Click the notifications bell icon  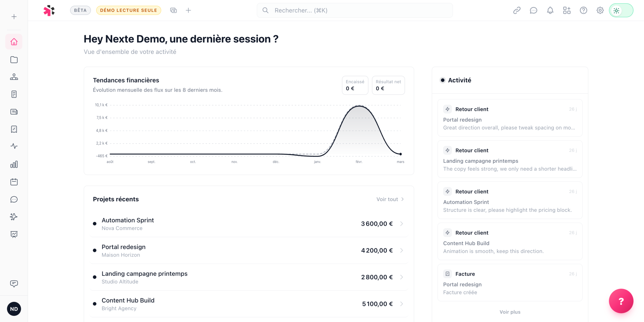point(550,10)
